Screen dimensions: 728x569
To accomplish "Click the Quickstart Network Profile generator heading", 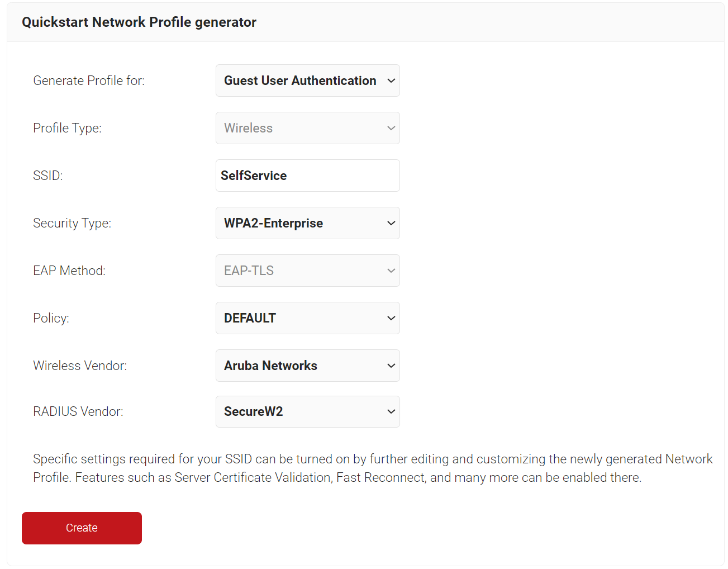I will 139,22.
